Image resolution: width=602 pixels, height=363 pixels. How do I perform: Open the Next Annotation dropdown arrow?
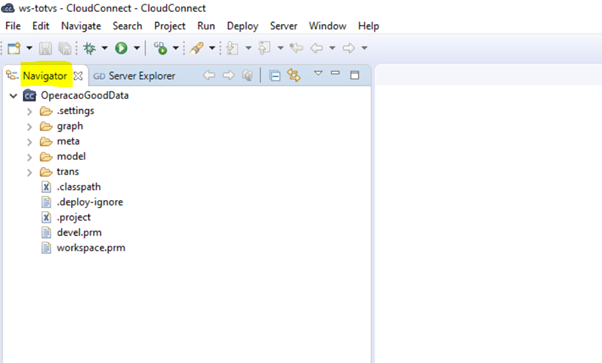(248, 48)
